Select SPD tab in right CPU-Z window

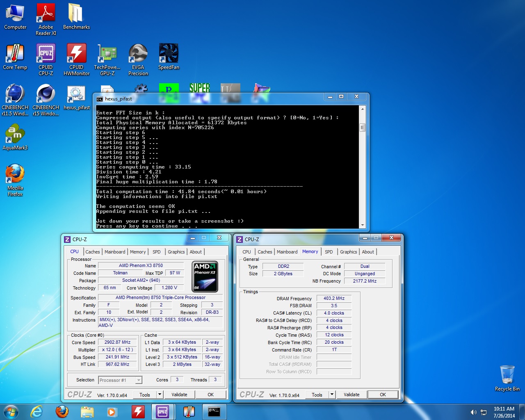click(x=329, y=252)
